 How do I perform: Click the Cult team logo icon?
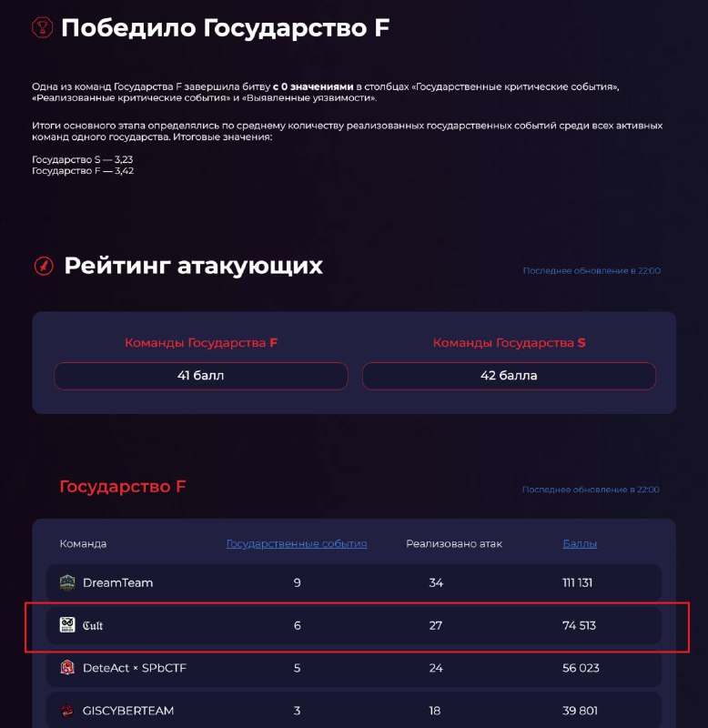[67, 625]
